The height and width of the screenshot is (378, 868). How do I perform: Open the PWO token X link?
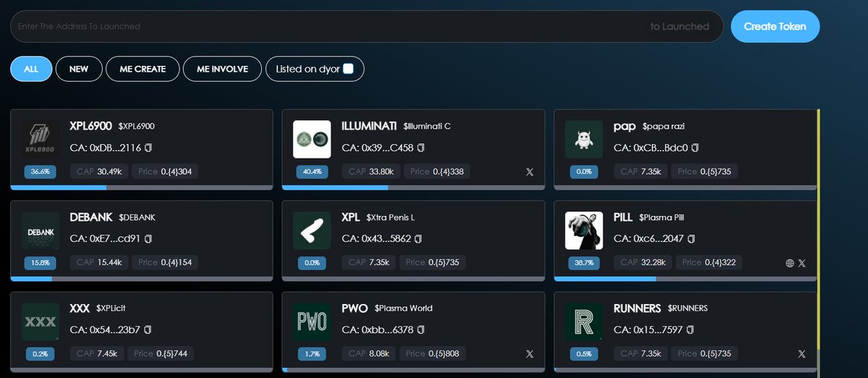point(529,354)
